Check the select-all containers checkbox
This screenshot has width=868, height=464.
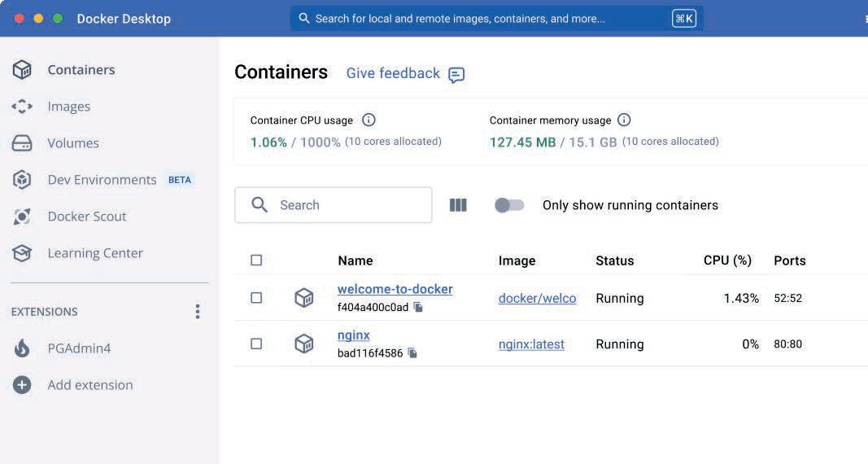point(256,260)
